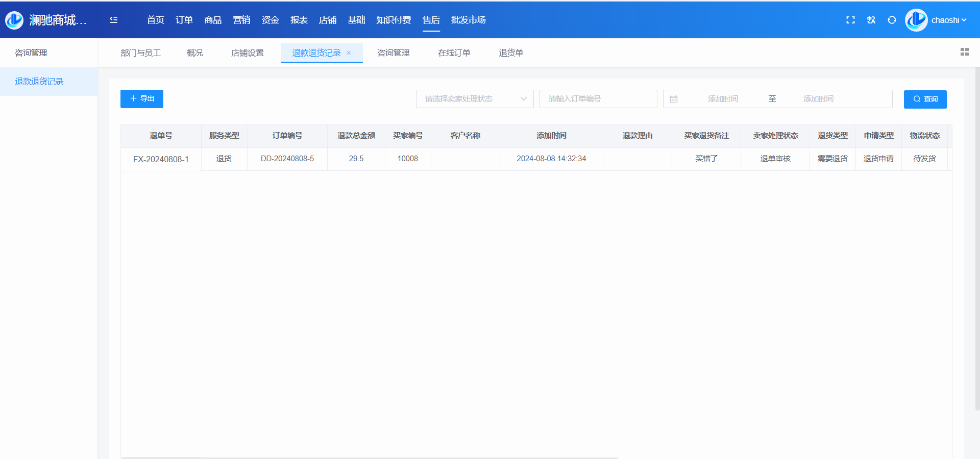Open the 请选择卖家处理状态 dropdown
The height and width of the screenshot is (459, 980).
pyautogui.click(x=475, y=99)
